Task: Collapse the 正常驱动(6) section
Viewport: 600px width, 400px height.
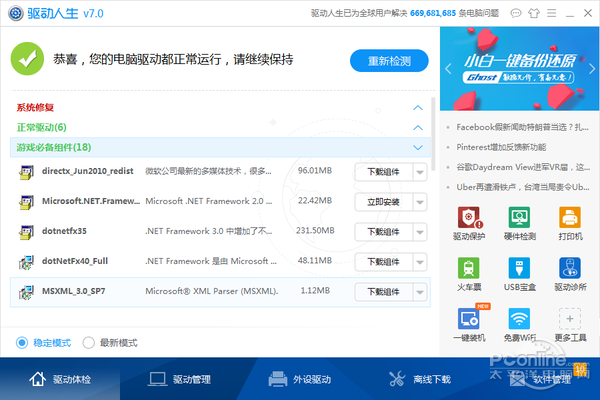Action: tap(418, 127)
